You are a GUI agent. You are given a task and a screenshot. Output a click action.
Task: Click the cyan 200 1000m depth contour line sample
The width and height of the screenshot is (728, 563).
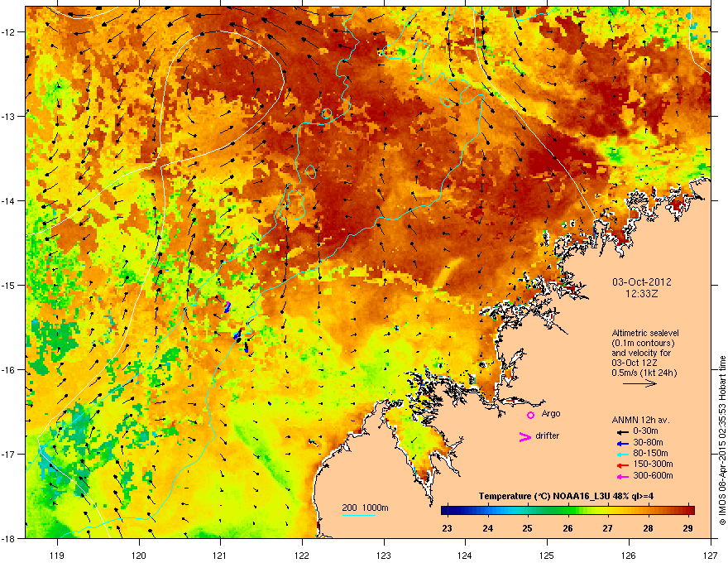coord(358,515)
